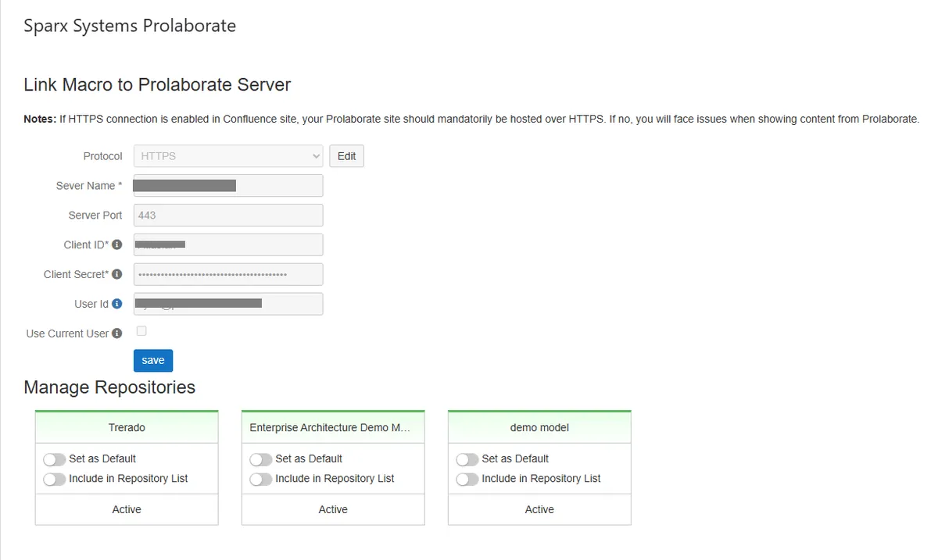
Task: Click the Sparx Systems Prolaborate title
Action: 130,26
